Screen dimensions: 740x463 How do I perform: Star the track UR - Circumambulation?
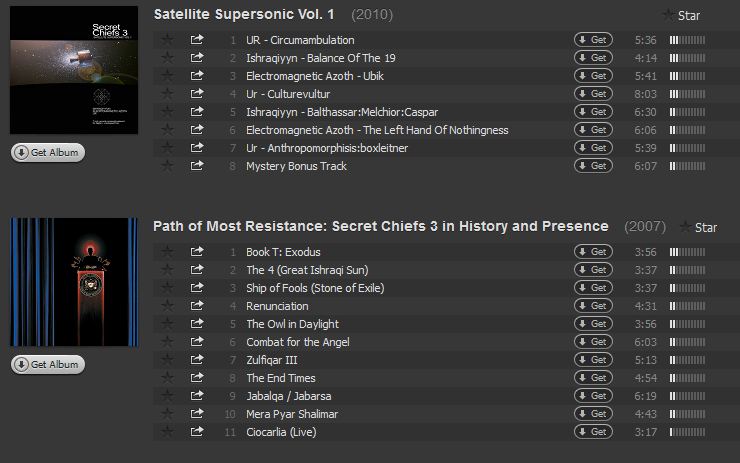pos(168,40)
